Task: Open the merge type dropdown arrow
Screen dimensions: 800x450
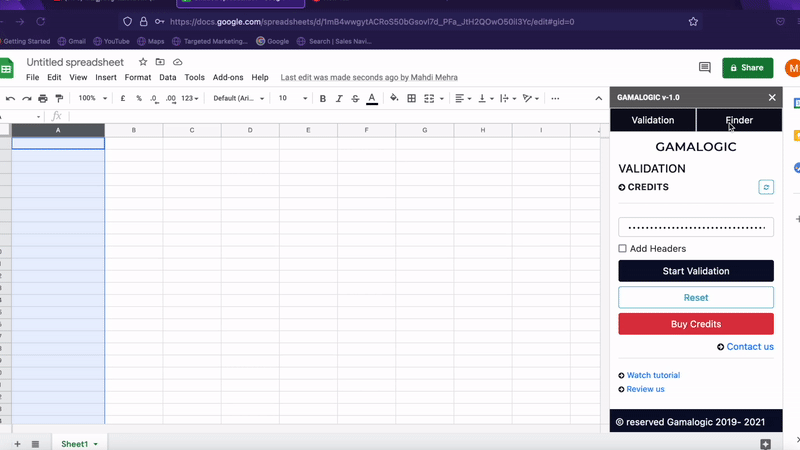Action: pos(442,98)
